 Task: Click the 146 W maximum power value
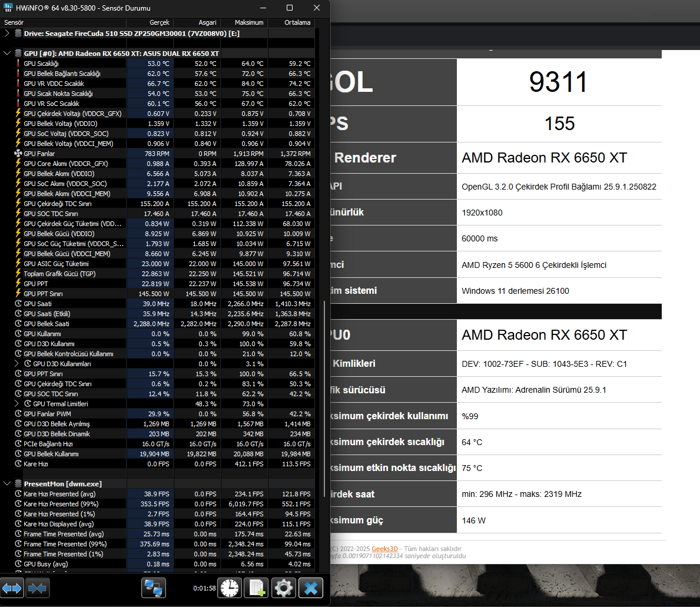[474, 520]
